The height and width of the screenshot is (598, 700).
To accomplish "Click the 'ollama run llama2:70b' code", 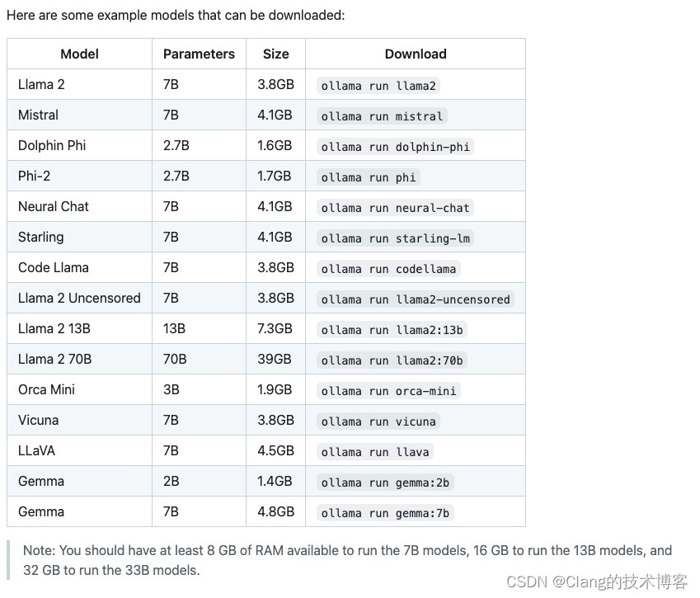I will click(392, 360).
